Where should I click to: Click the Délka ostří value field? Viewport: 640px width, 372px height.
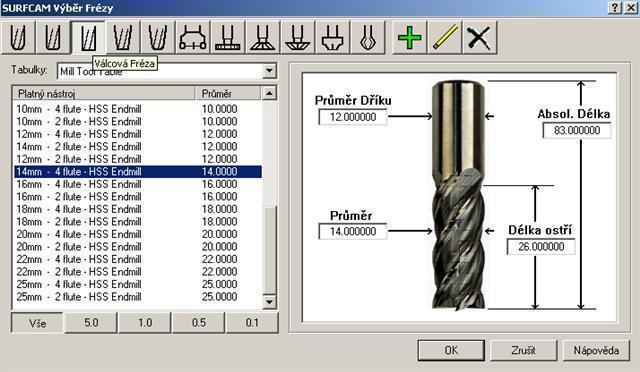click(541, 247)
